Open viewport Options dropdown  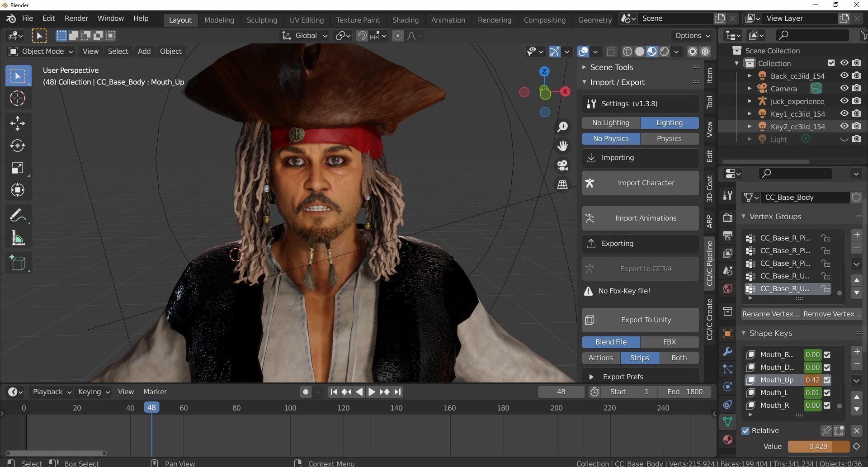pos(692,36)
